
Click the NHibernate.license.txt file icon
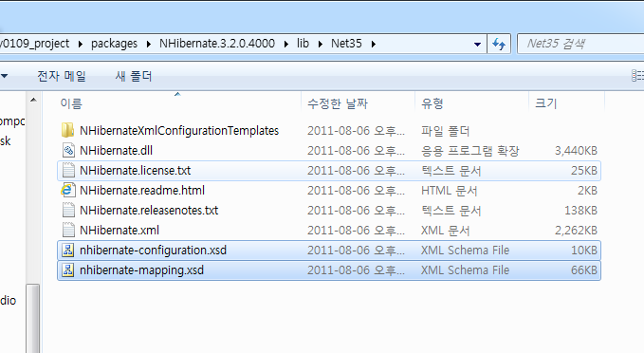68,170
